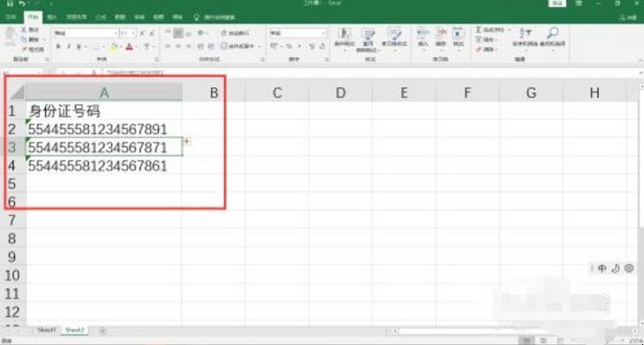
Task: Toggle Italic formatting
Action: pos(68,47)
